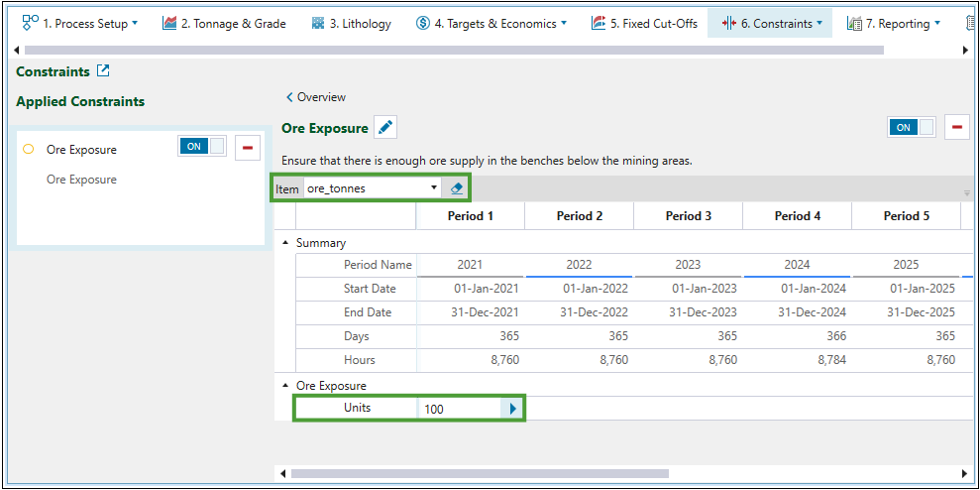This screenshot has height=490, width=980.
Task: Go back to the Overview
Action: pyautogui.click(x=316, y=97)
